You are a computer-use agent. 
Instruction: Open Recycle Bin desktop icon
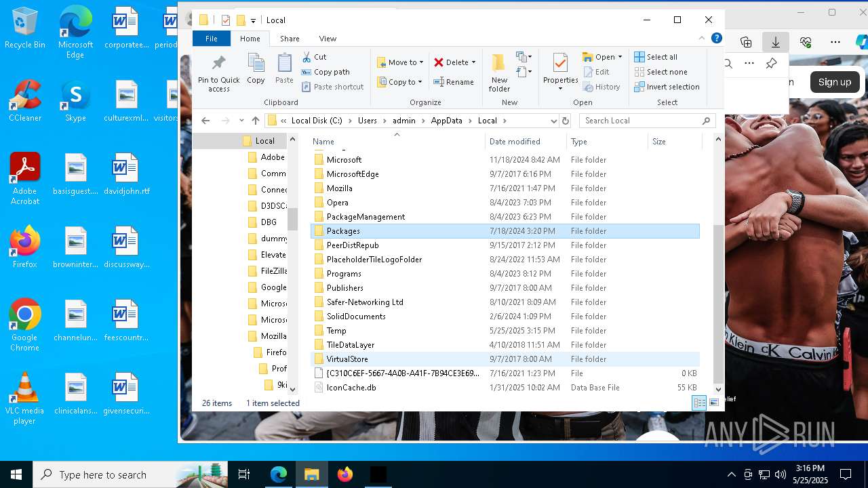25,28
